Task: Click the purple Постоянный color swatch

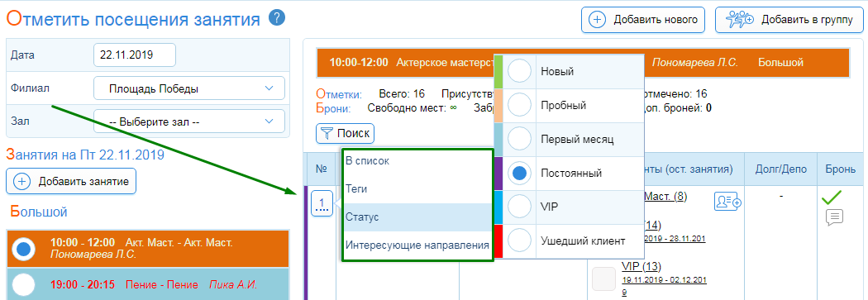Action: [x=498, y=174]
